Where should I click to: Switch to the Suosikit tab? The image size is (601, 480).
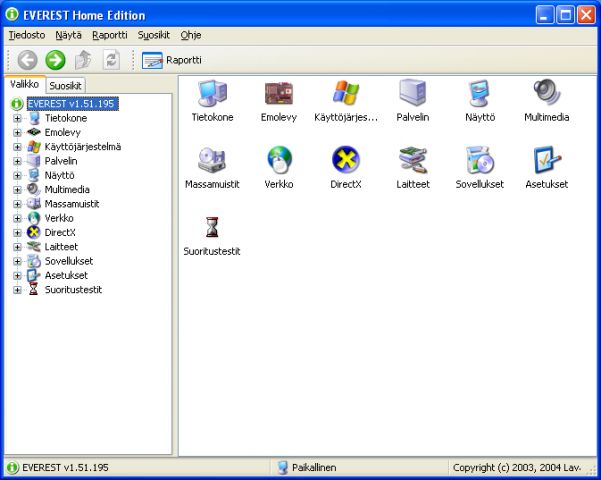coord(65,85)
